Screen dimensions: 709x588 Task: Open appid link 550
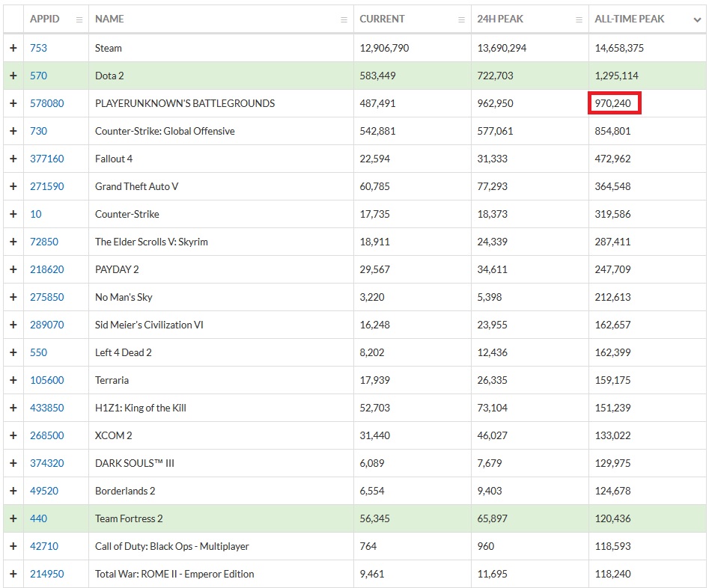pos(38,352)
